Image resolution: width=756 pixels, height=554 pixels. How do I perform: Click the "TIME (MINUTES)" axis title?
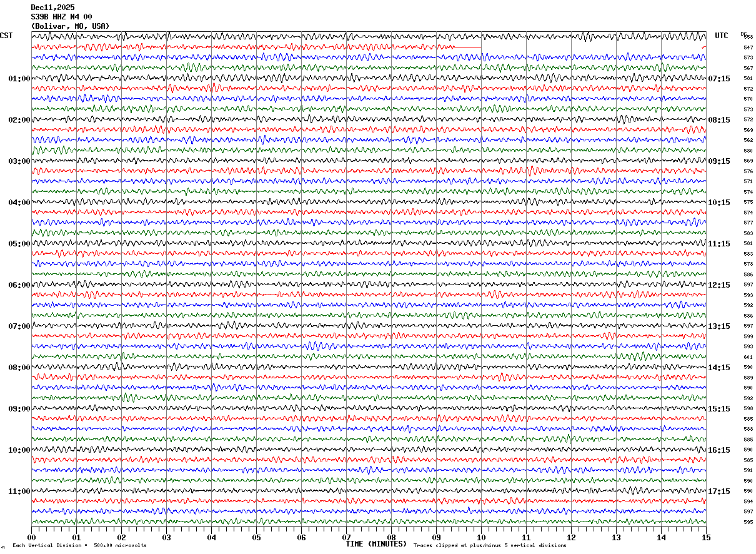pyautogui.click(x=376, y=544)
